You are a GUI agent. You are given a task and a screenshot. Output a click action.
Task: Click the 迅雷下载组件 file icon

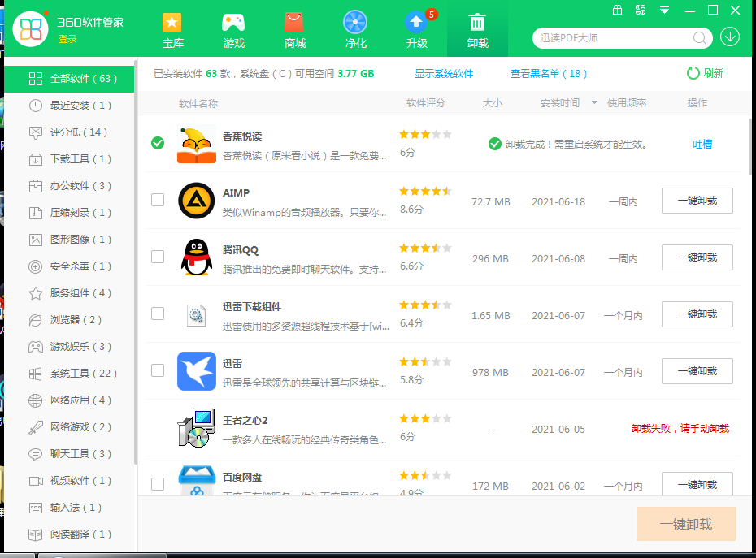(x=196, y=316)
